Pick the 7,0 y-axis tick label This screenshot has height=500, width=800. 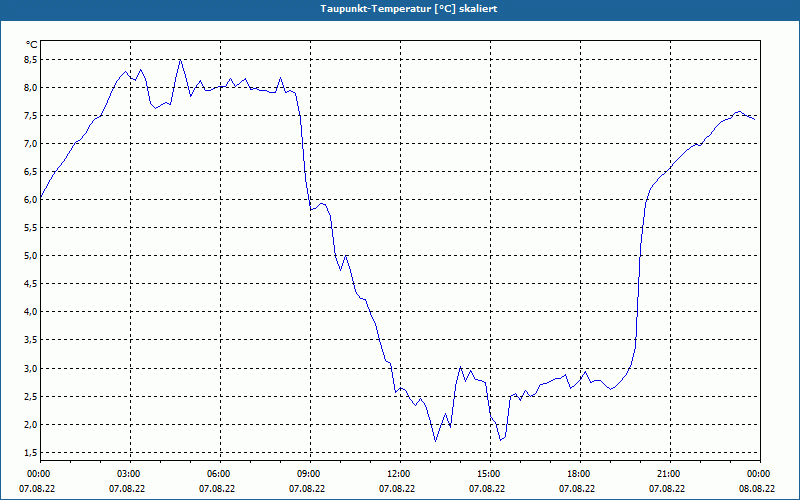coord(31,144)
